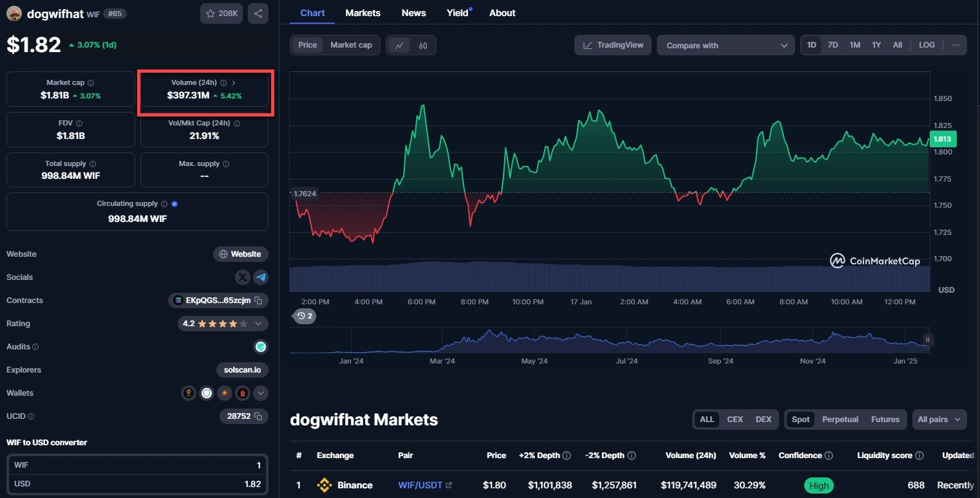Click the Website button
This screenshot has width=980, height=498.
[241, 254]
